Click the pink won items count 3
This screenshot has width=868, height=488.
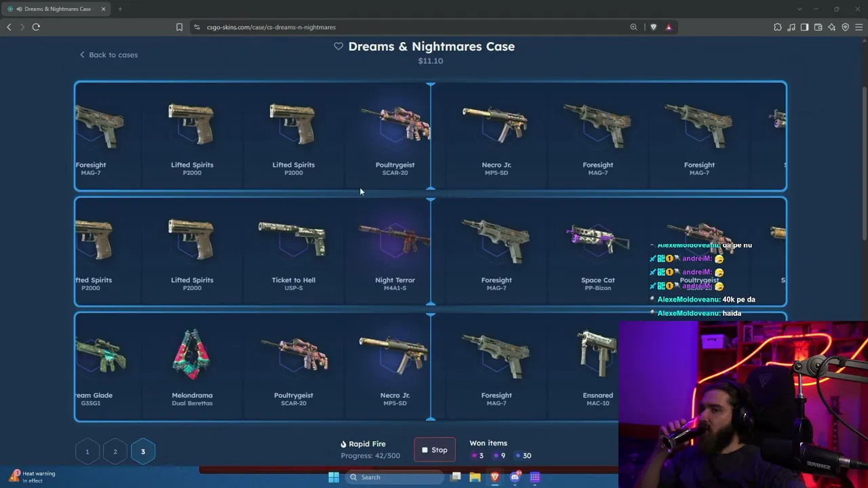coord(478,456)
